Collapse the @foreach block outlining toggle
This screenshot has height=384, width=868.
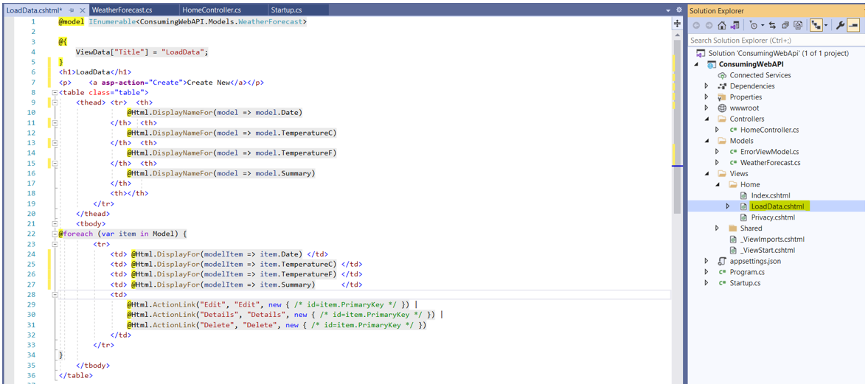point(55,234)
